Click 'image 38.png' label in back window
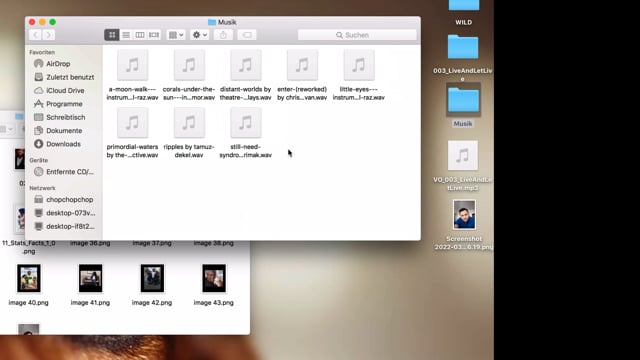 (213, 243)
